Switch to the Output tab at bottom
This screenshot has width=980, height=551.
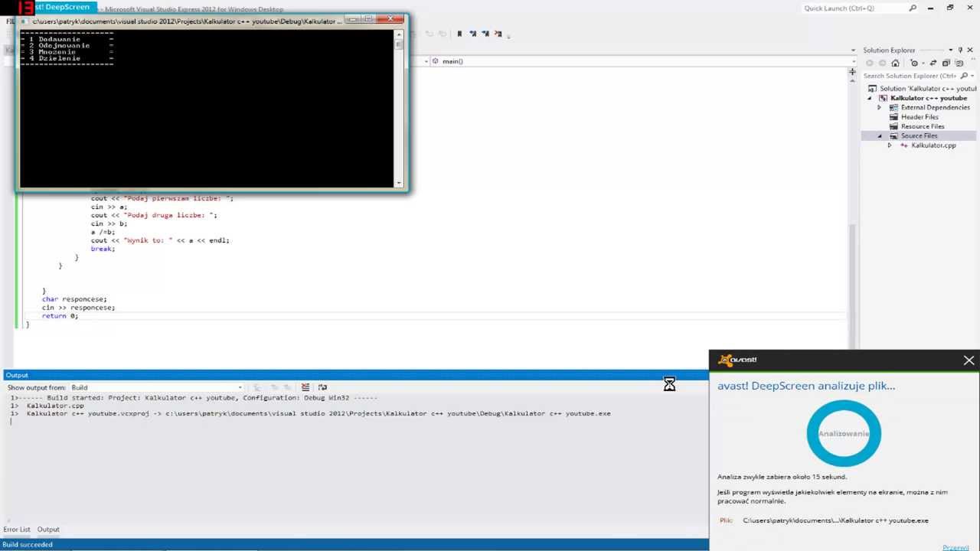coord(48,530)
